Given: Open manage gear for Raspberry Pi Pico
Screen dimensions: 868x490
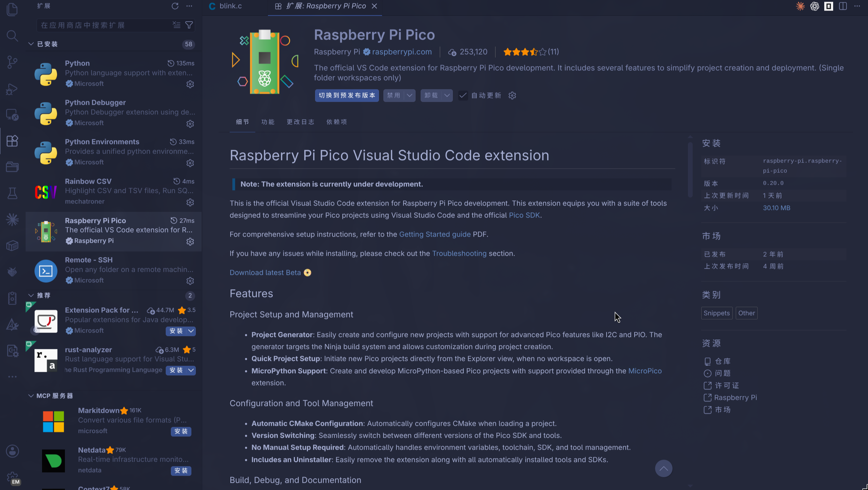Looking at the screenshot, I should [x=190, y=241].
